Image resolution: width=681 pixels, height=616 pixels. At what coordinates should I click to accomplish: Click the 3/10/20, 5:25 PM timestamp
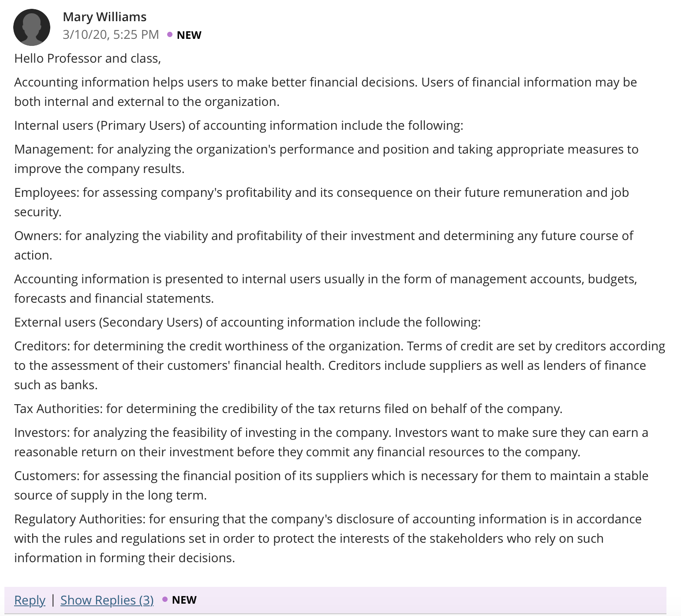pos(111,34)
